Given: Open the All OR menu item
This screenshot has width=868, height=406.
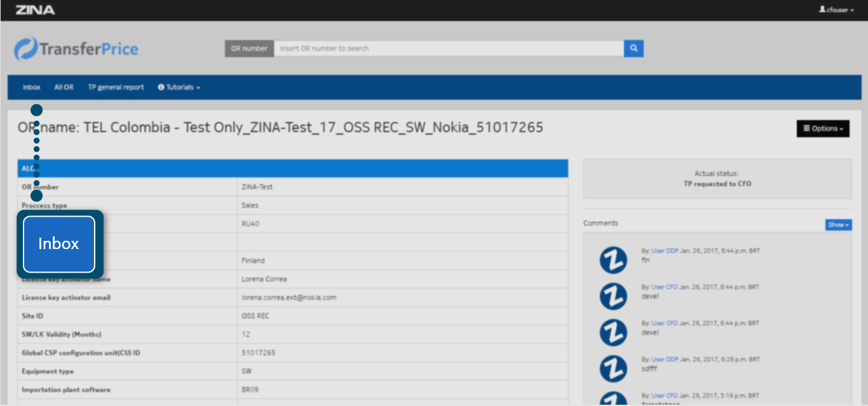Looking at the screenshot, I should point(64,88).
